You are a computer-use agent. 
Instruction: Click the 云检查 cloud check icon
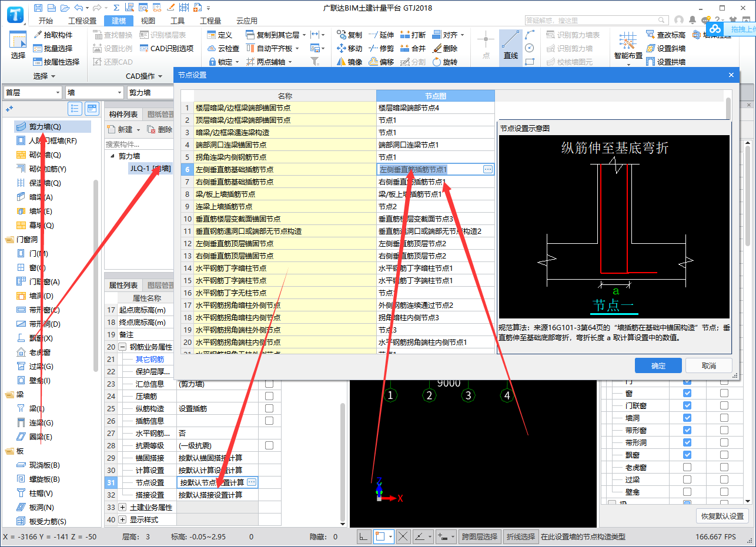(223, 49)
